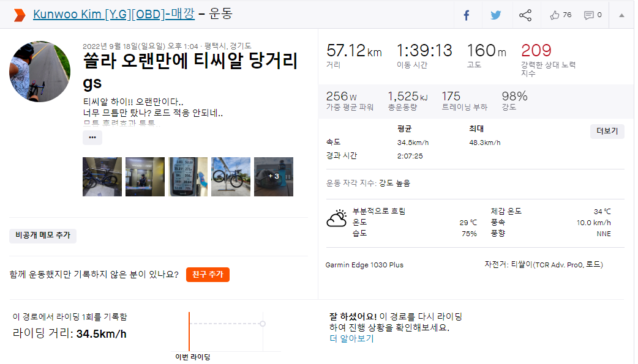
Task: Click the 라이딩 거리: 34.5km/h summary text
Action: pos(70,334)
